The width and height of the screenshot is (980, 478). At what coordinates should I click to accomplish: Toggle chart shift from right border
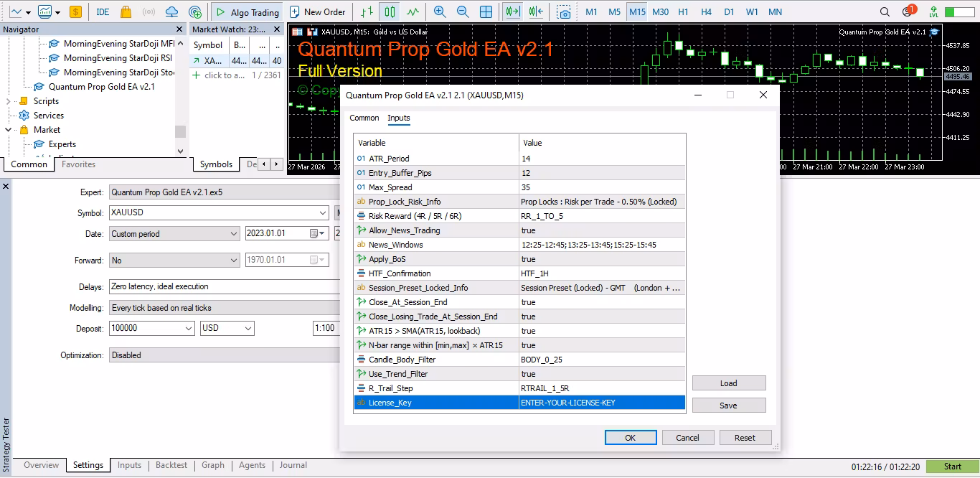(535, 12)
